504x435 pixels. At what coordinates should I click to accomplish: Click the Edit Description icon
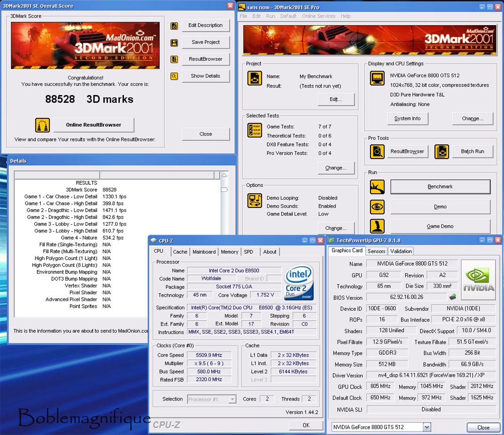(x=174, y=26)
